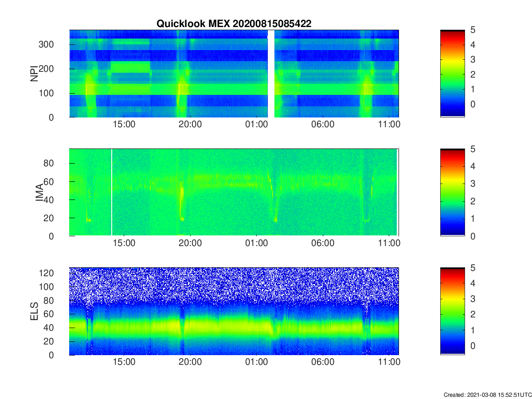Click the "15:00" tick under the ELS panel
Image resolution: width=532 pixels, height=399 pixels.
[x=124, y=363]
